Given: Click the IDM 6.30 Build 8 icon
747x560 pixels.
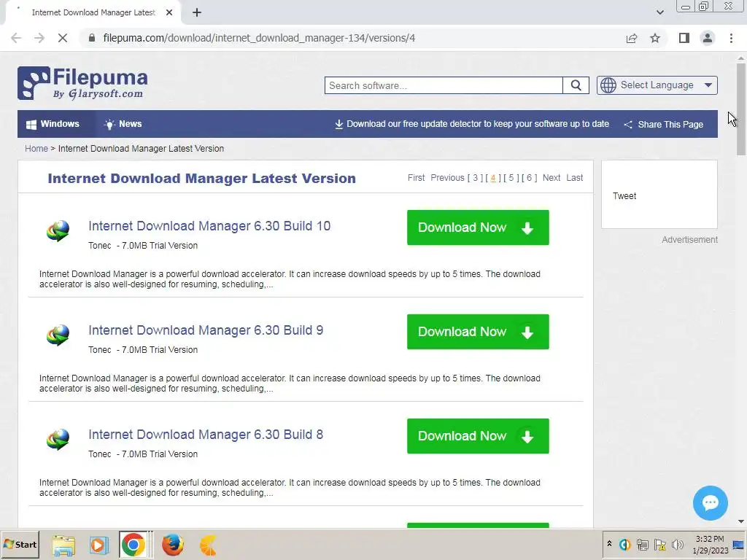Looking at the screenshot, I should (x=58, y=440).
